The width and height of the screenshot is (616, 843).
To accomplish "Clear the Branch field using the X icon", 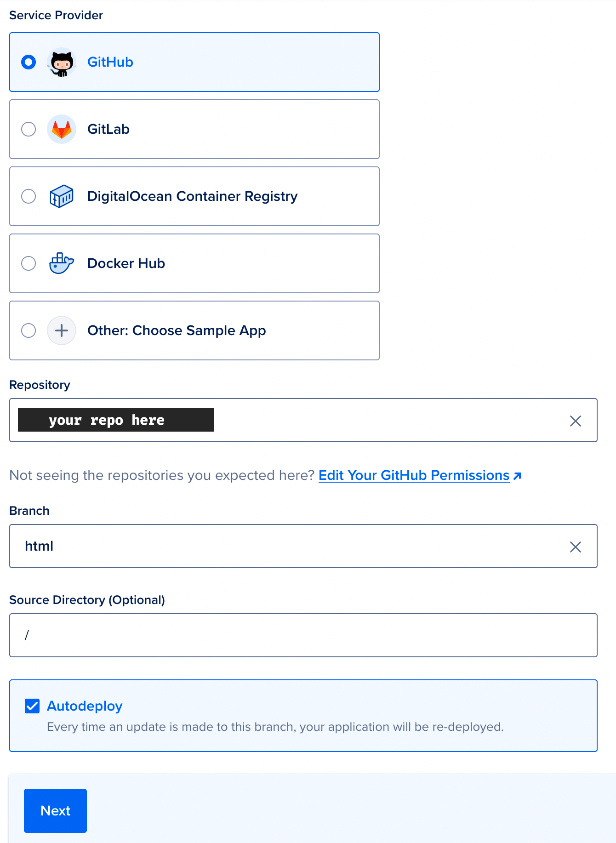I will (576, 547).
